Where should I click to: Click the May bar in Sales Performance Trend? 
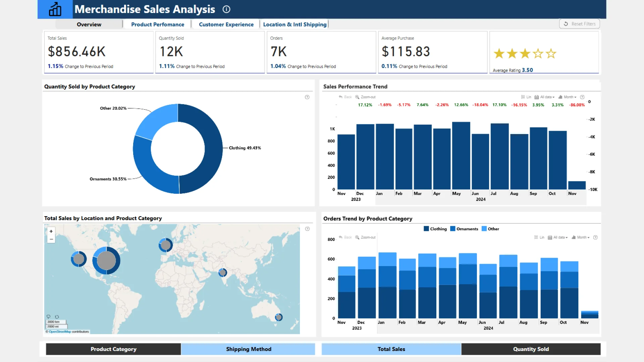click(461, 156)
